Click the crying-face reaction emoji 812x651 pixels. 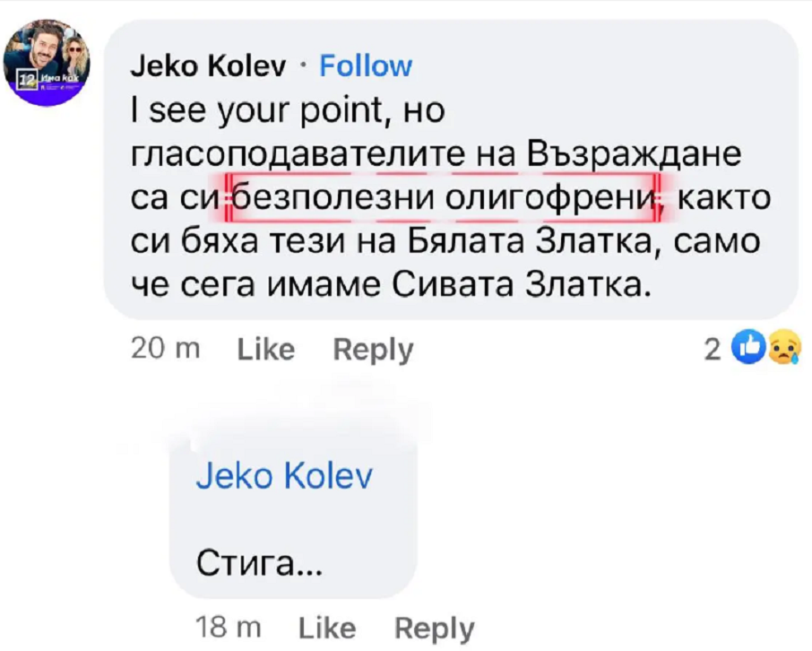pos(783,349)
